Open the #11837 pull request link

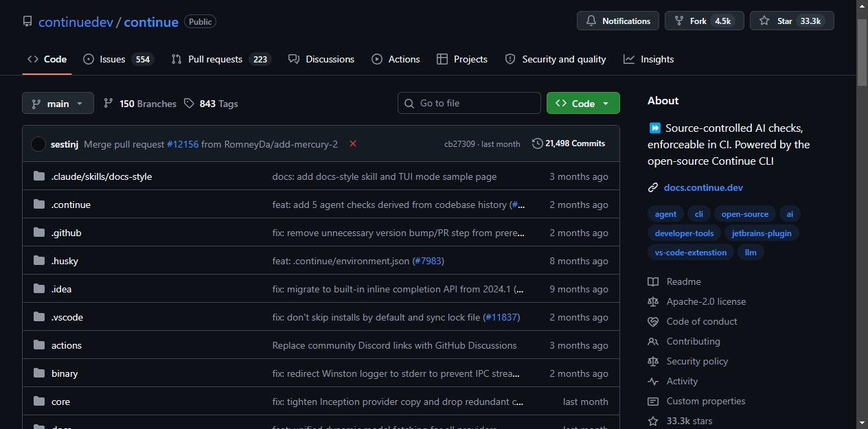(x=502, y=317)
